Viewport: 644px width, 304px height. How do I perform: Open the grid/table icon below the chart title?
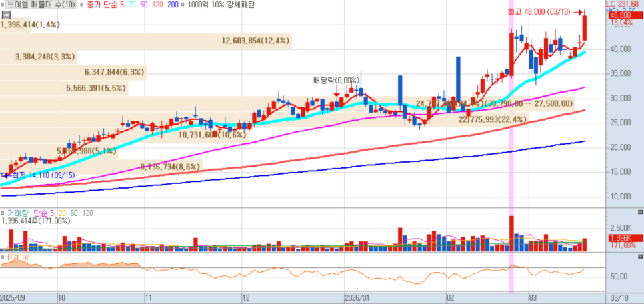point(6,15)
